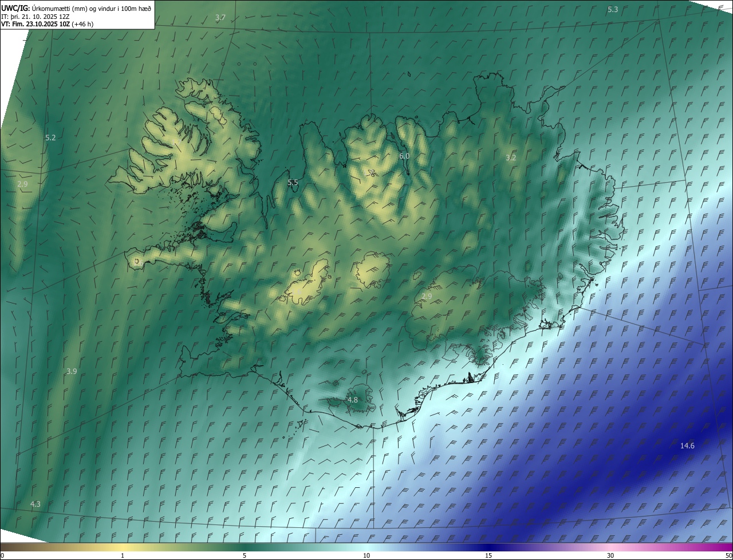
Task: Click the 5.2 value label over the western sea
Action: [x=50, y=137]
